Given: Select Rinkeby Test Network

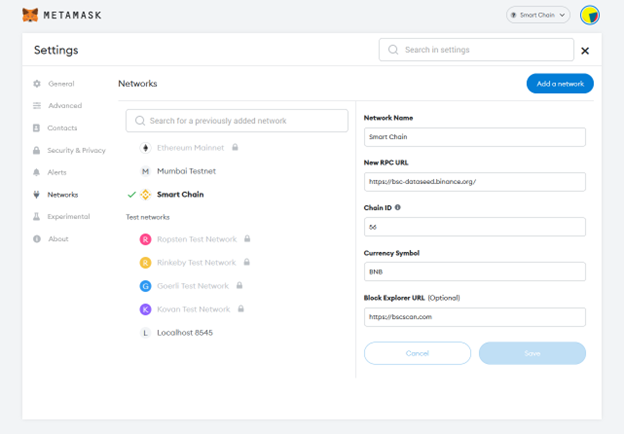Looking at the screenshot, I should (196, 263).
